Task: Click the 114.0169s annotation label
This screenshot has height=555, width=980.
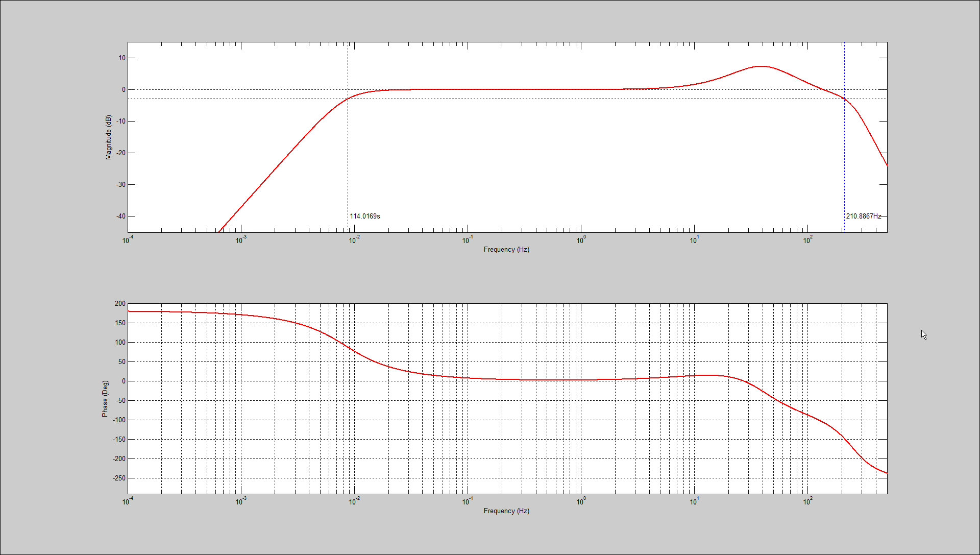Action: pyautogui.click(x=365, y=216)
